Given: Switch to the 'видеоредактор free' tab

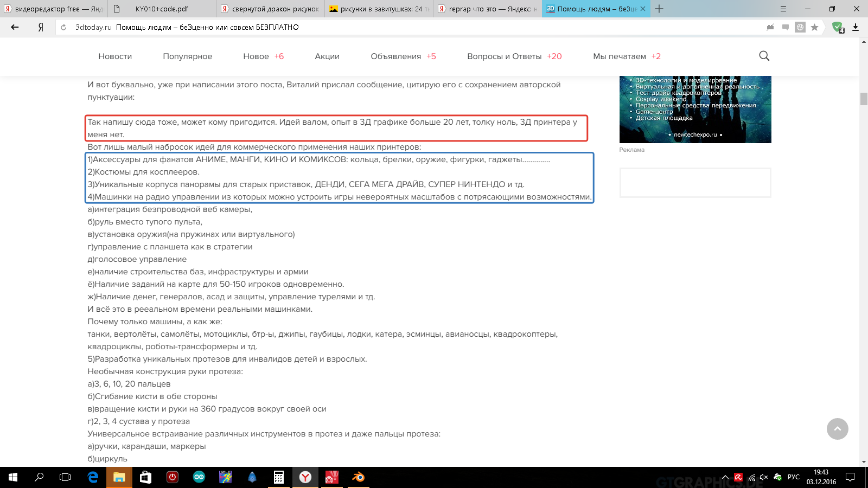Looking at the screenshot, I should [x=54, y=9].
